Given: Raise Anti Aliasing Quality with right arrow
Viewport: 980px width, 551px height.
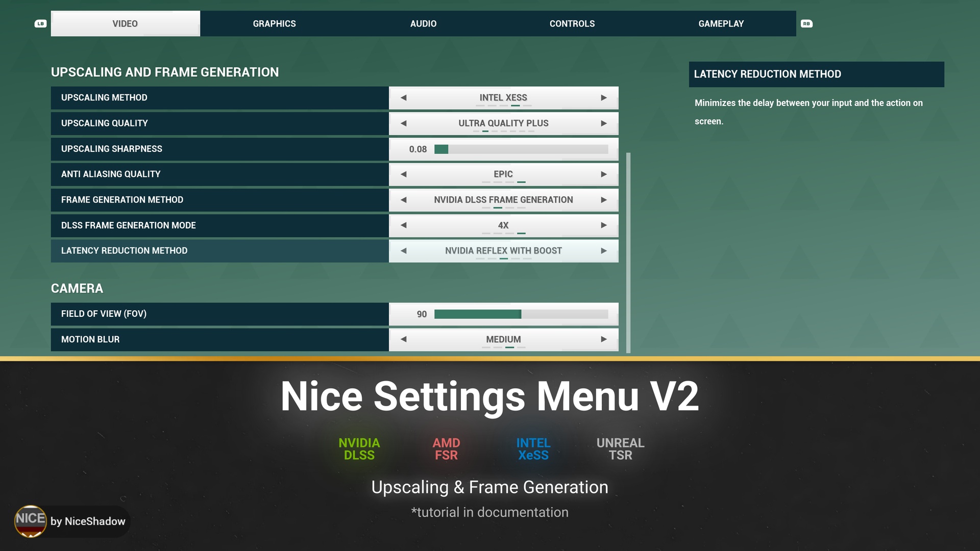Looking at the screenshot, I should point(604,174).
